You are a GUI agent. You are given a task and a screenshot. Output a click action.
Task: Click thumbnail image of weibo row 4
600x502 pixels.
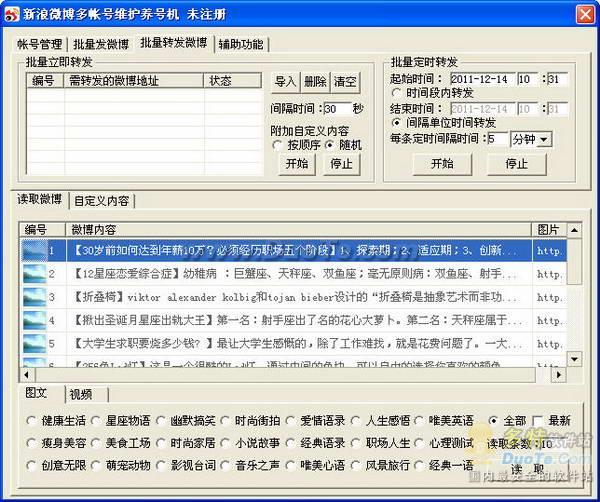point(34,321)
